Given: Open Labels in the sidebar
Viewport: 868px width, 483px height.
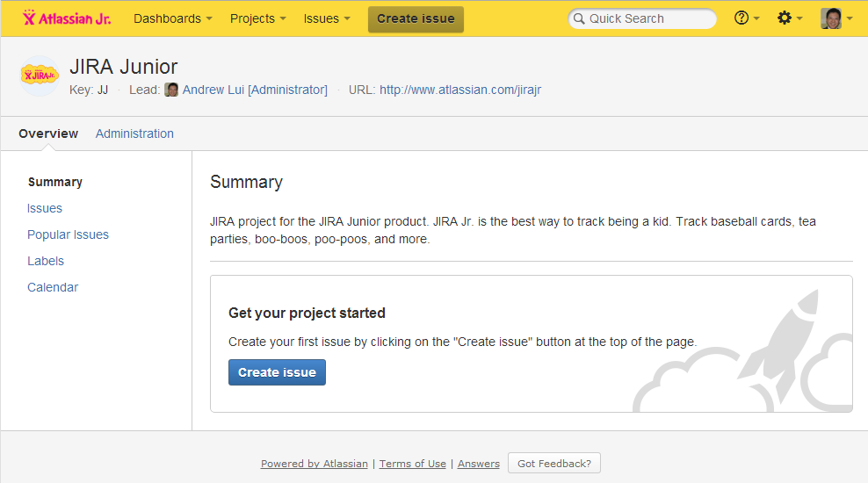Looking at the screenshot, I should [46, 261].
